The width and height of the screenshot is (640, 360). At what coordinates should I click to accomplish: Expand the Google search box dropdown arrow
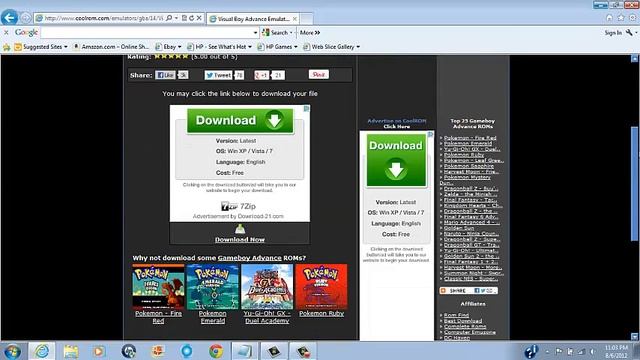pos(256,33)
